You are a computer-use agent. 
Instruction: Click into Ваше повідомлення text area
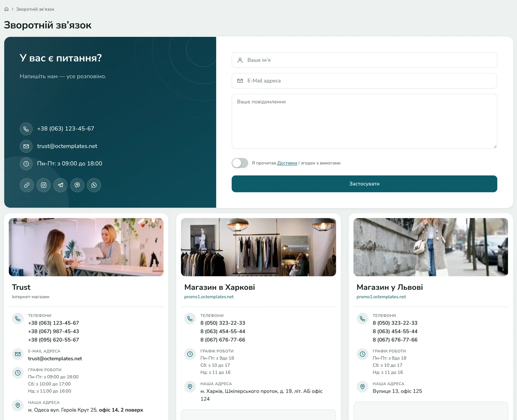(x=364, y=121)
